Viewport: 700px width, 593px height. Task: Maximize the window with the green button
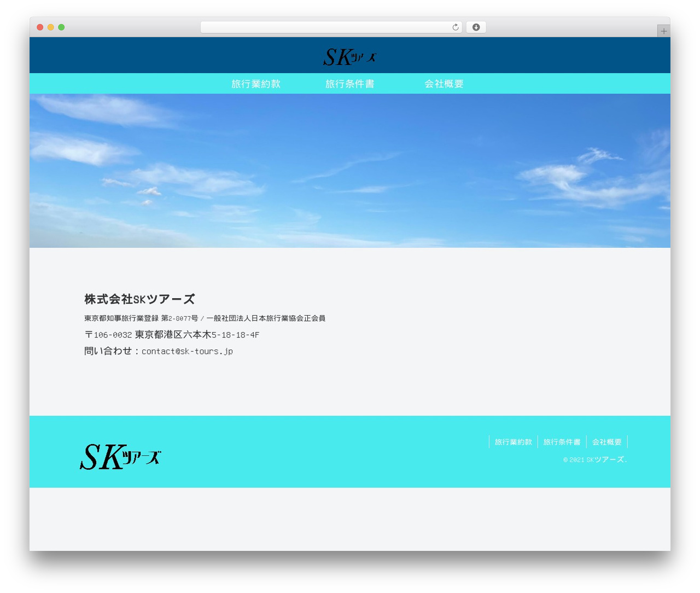click(61, 27)
